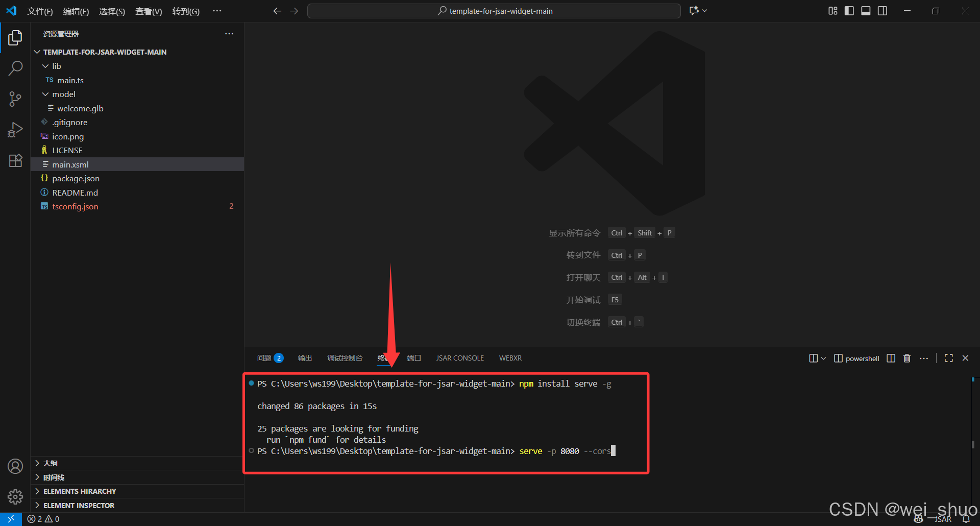Switch to the JSAR CONSOLE tab
Image resolution: width=980 pixels, height=526 pixels.
point(460,358)
